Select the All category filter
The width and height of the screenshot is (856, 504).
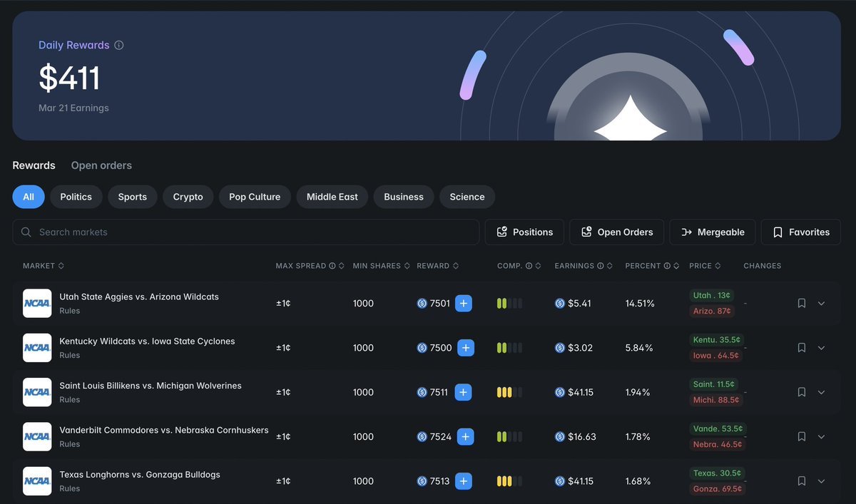coord(29,197)
